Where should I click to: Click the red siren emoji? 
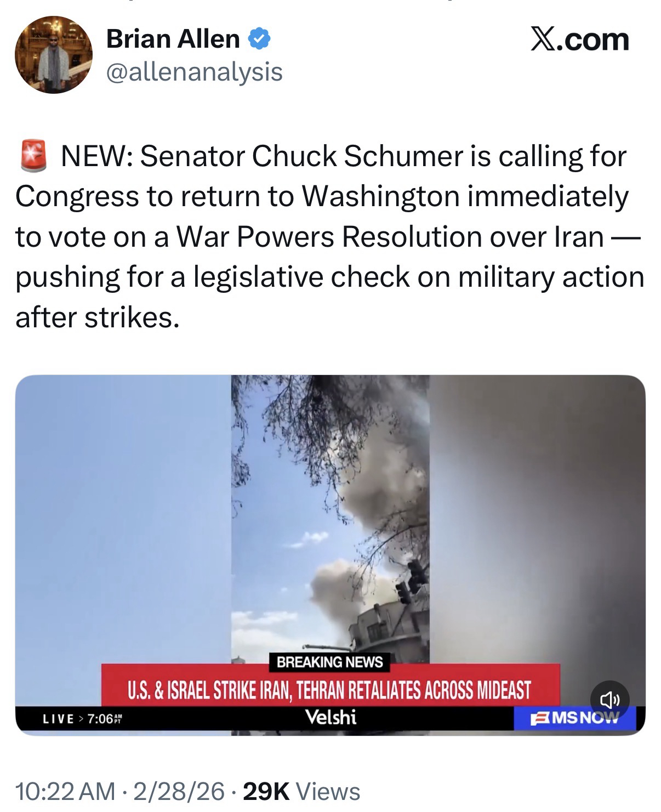pos(33,156)
